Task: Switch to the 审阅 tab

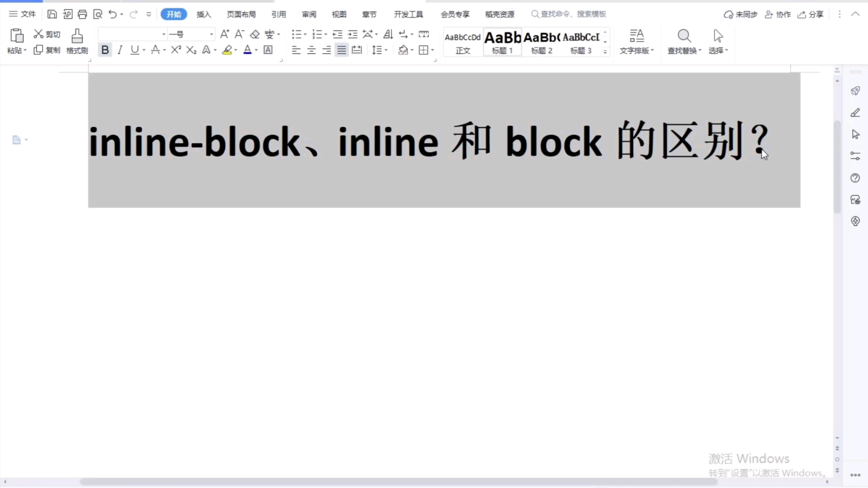Action: (309, 14)
